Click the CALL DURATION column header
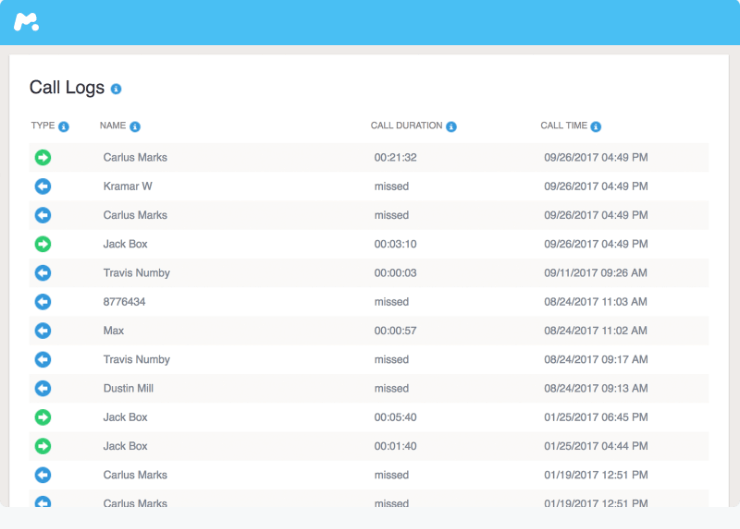Screen dimensions: 740x529 point(406,126)
